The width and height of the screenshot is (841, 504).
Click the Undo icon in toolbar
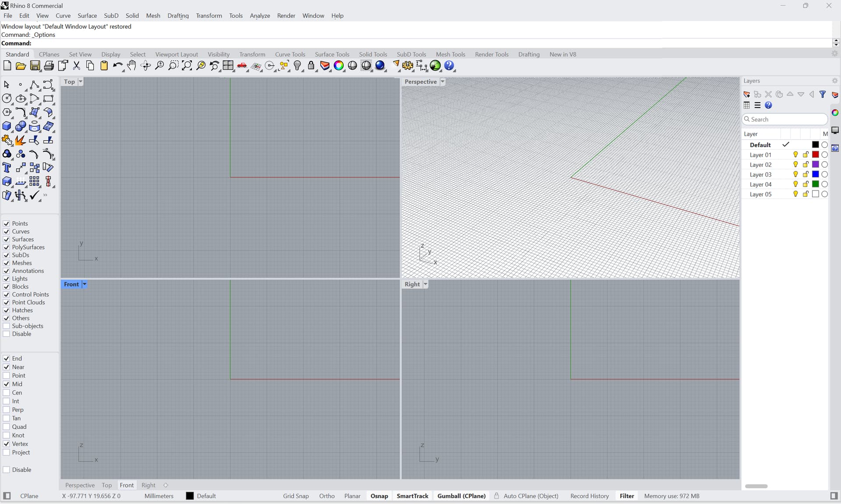[118, 66]
